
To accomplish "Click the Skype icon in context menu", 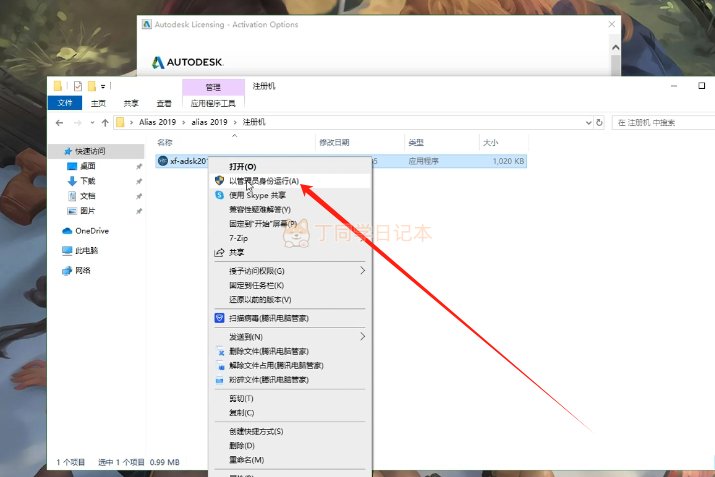I will click(x=219, y=195).
